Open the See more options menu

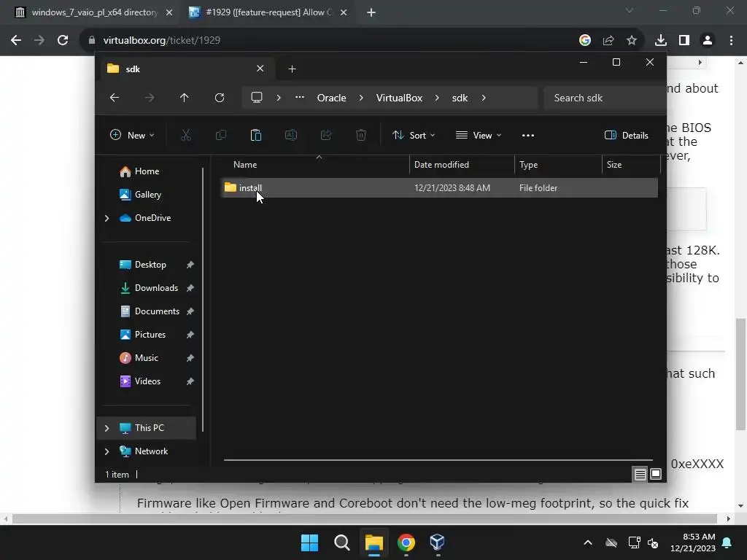528,135
